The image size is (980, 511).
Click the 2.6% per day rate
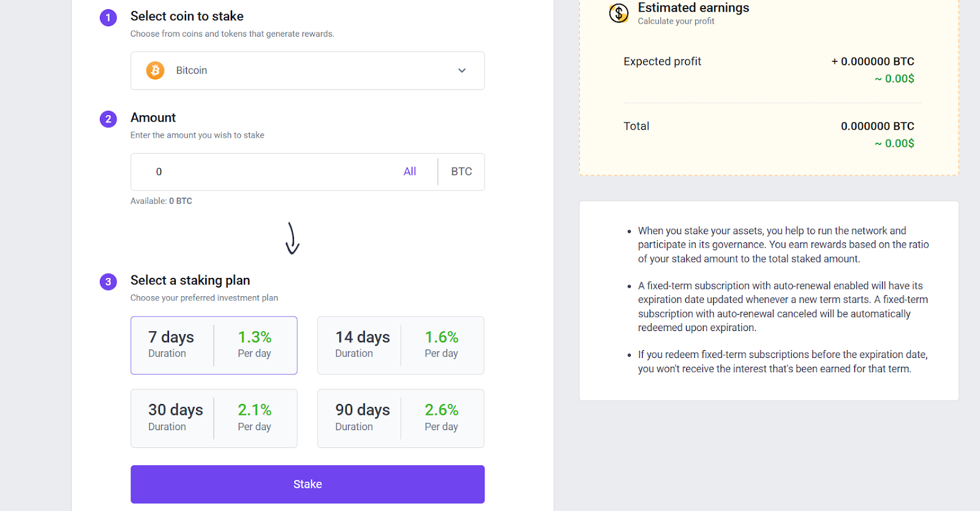tap(441, 410)
